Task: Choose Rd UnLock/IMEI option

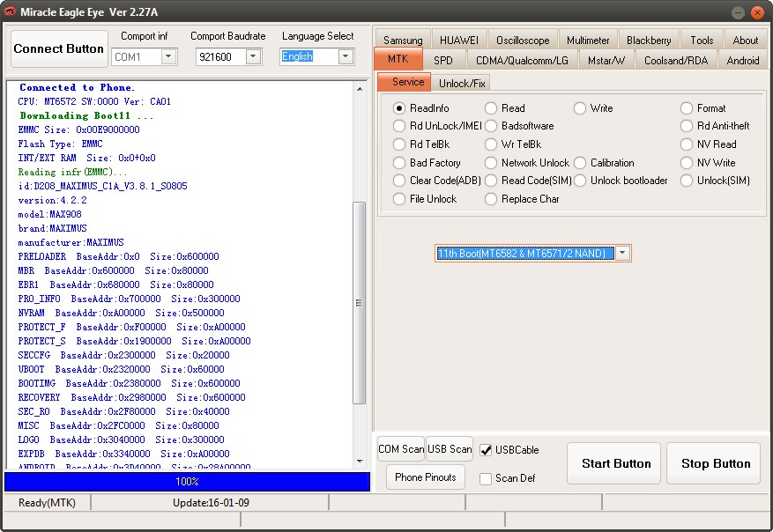Action: tap(399, 126)
